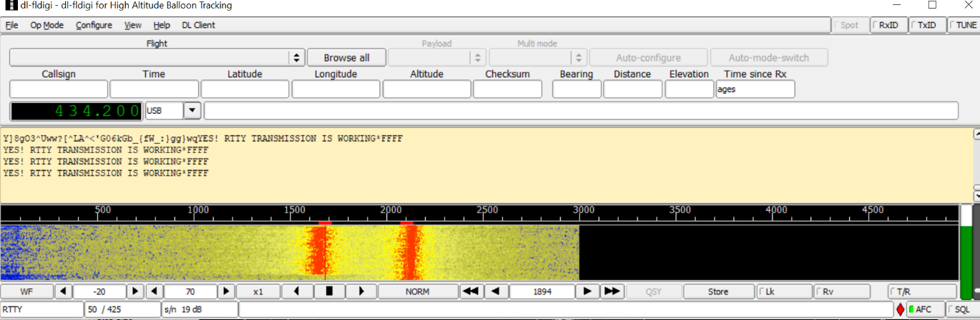Open USB sideband mode dropdown arrow
The image size is (980, 320).
tap(192, 111)
